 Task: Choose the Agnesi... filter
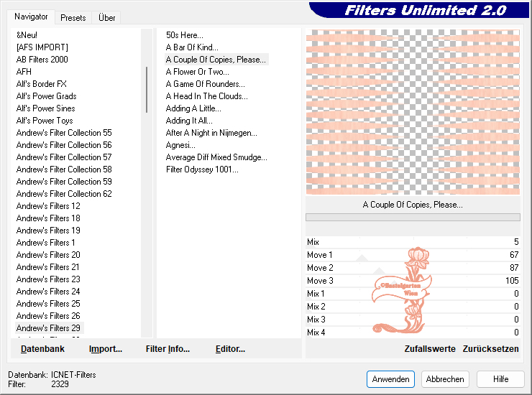coord(180,145)
